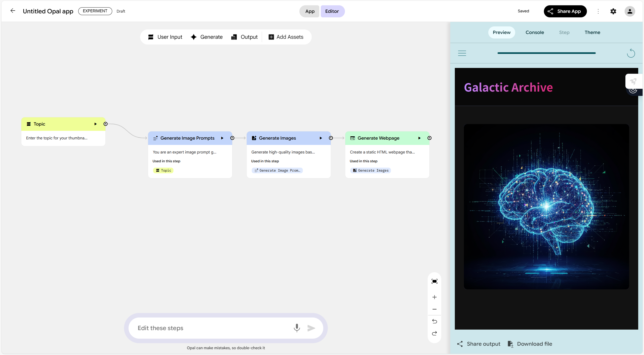Open the preview hamburger menu
The height and width of the screenshot is (355, 644).
pos(462,53)
